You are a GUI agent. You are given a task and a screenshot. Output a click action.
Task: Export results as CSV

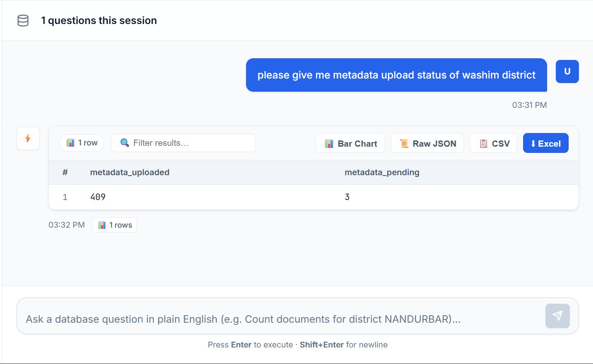[493, 143]
